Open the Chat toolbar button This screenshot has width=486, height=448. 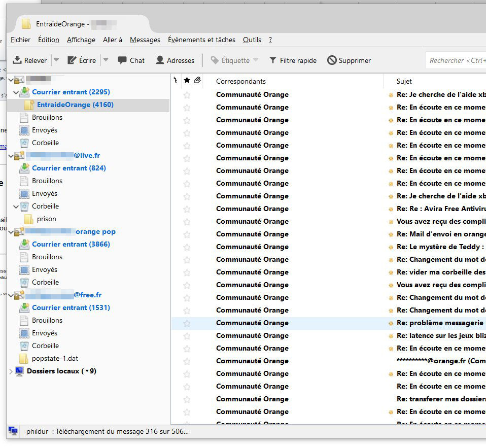tap(131, 60)
